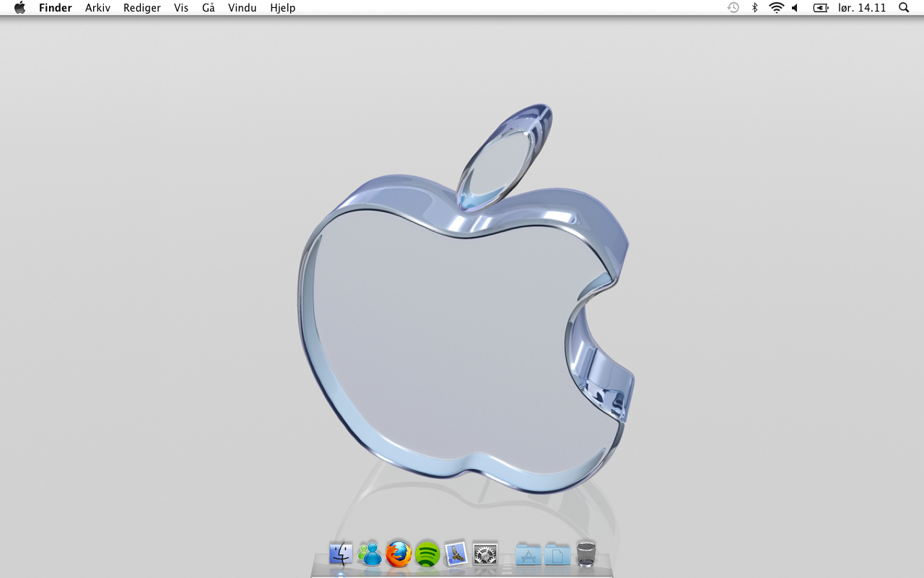This screenshot has width=924, height=578.
Task: Open the Vis menu
Action: [x=181, y=8]
